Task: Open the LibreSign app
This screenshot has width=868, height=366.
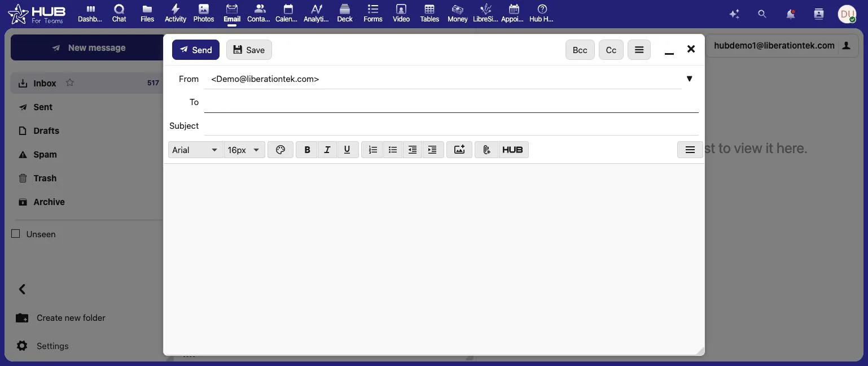Action: point(485,14)
